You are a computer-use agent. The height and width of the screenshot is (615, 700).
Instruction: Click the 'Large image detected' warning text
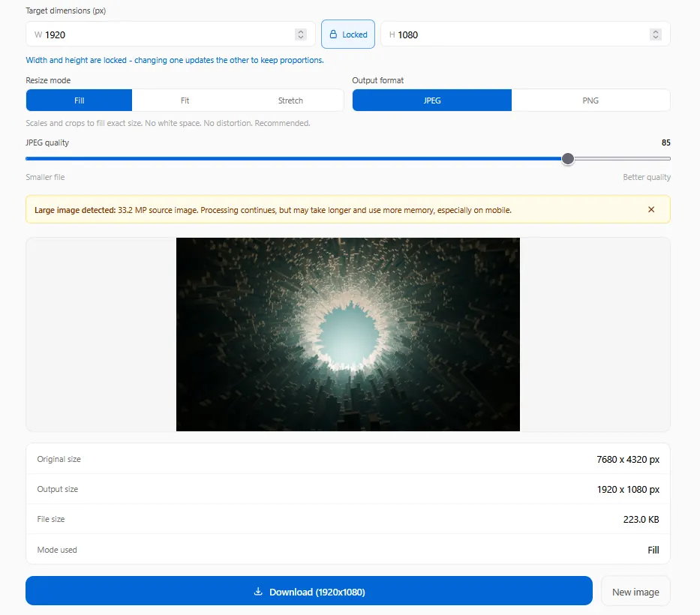point(273,210)
